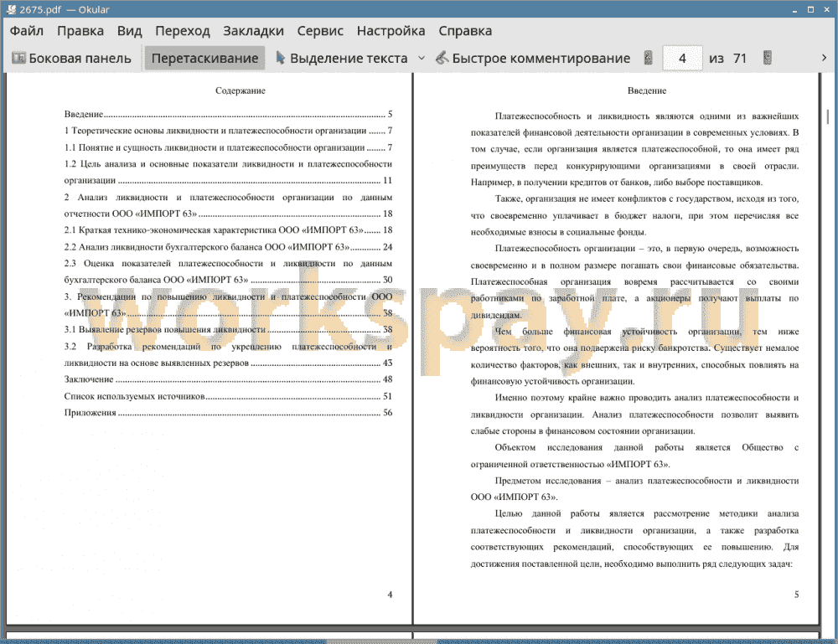Screen dimensions: 838x644
Task: Open the Сервис menu
Action: (320, 31)
